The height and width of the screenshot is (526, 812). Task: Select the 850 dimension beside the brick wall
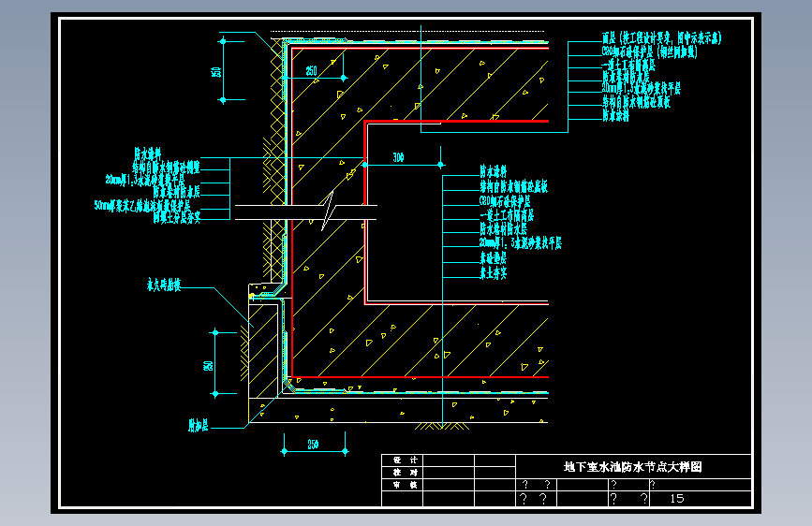click(208, 366)
